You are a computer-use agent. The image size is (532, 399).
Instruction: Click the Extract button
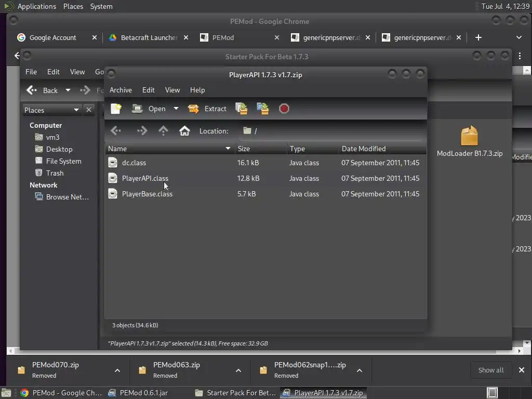[207, 109]
